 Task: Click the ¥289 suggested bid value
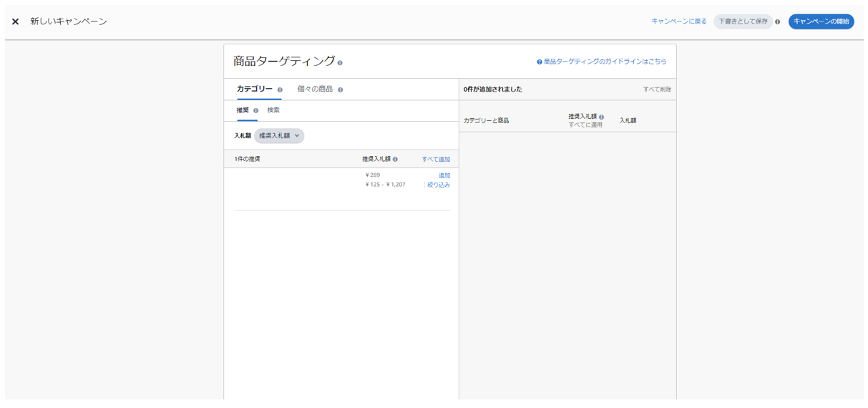click(x=373, y=175)
